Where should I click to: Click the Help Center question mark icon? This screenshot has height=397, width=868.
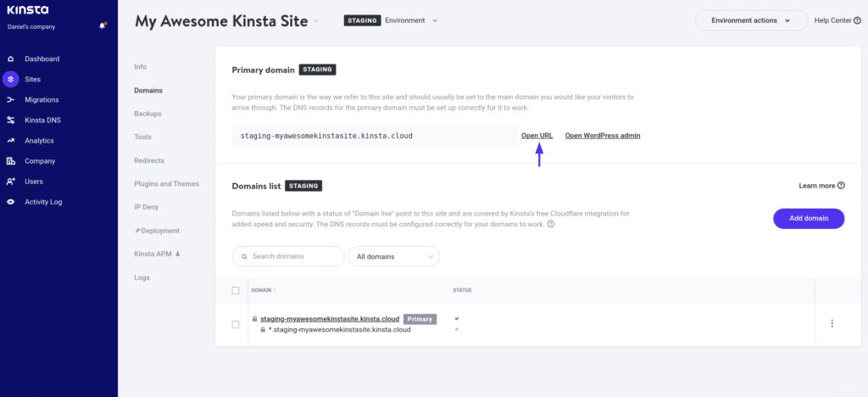pos(857,20)
